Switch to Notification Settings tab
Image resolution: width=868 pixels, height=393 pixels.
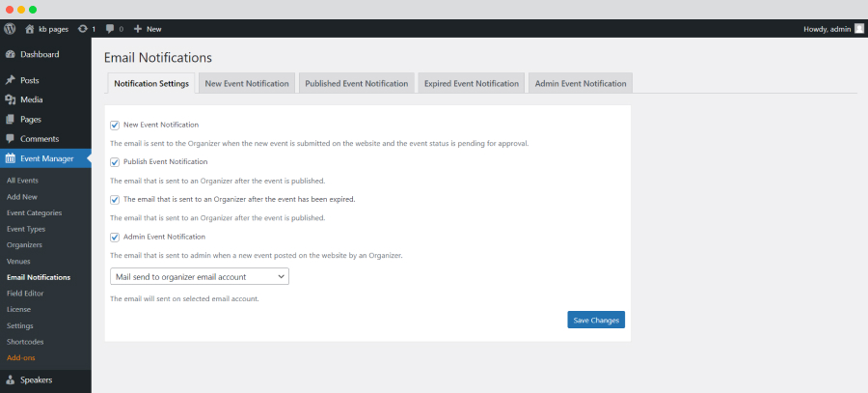tap(151, 84)
